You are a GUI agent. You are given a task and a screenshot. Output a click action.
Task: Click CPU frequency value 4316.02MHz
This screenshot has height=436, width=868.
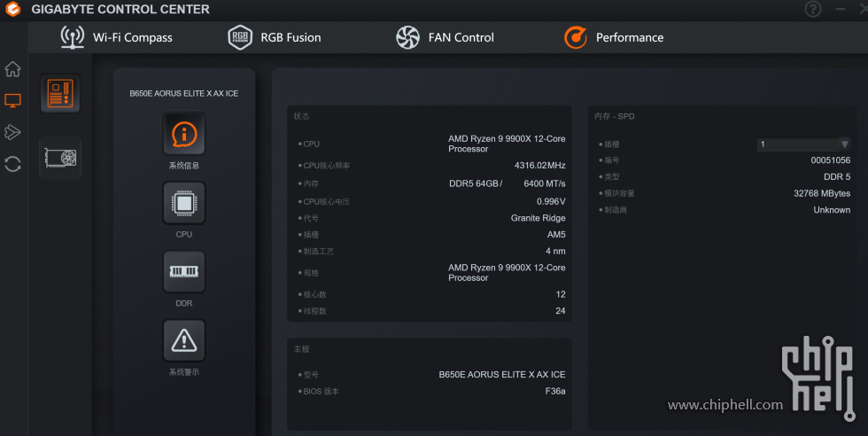pos(539,165)
